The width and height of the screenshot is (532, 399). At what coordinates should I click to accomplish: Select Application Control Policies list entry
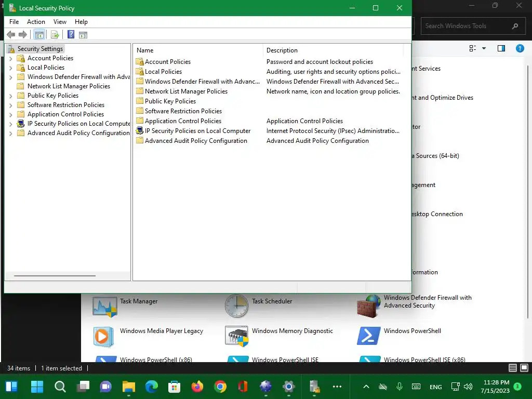pyautogui.click(x=183, y=121)
